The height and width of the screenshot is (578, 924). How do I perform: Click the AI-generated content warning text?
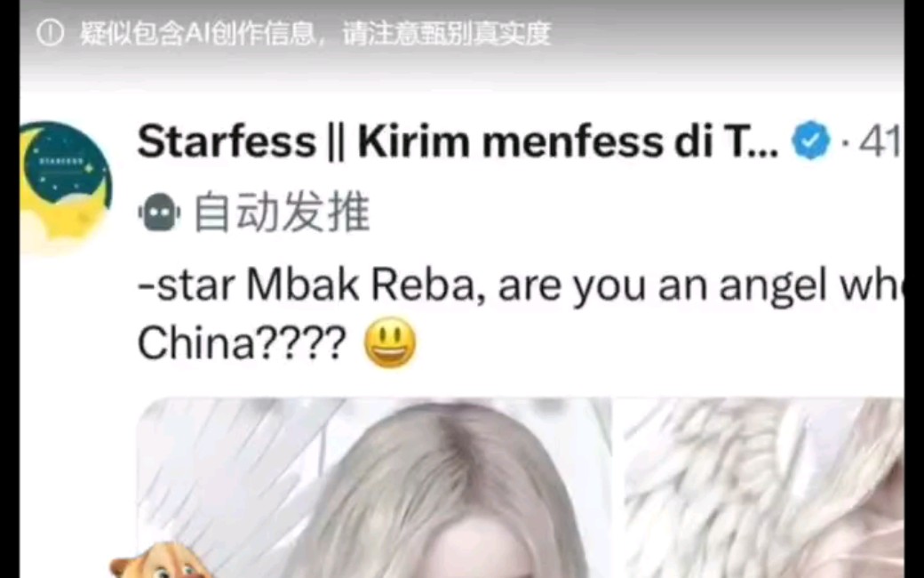coord(315,34)
